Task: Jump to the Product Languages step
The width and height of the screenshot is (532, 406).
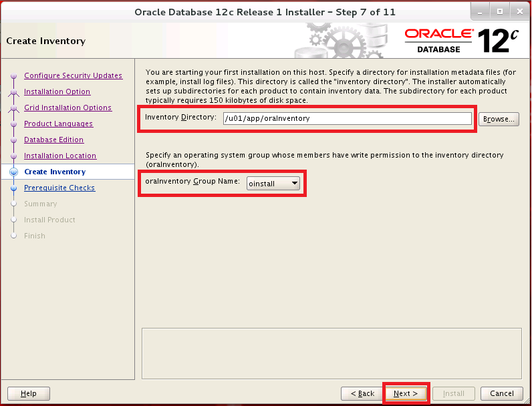Action: [x=58, y=124]
